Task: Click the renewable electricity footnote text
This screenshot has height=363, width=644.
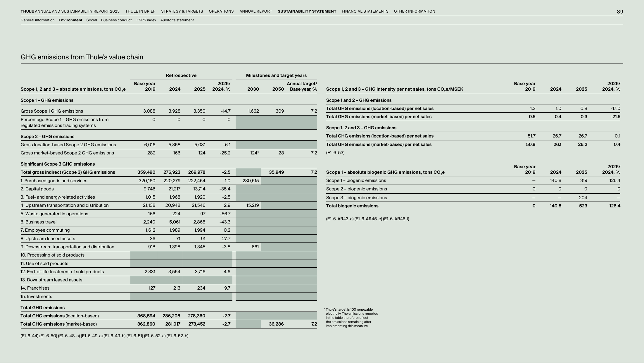Action: pyautogui.click(x=351, y=318)
